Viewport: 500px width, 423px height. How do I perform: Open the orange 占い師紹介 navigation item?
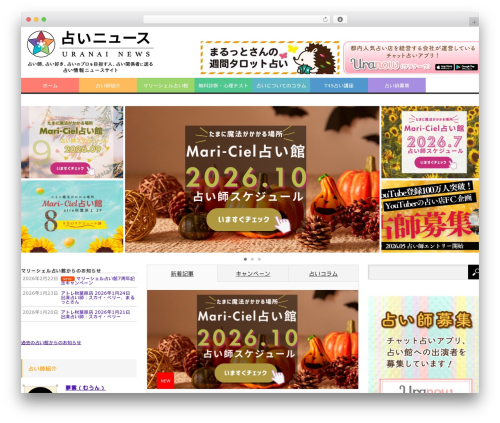pyautogui.click(x=108, y=85)
